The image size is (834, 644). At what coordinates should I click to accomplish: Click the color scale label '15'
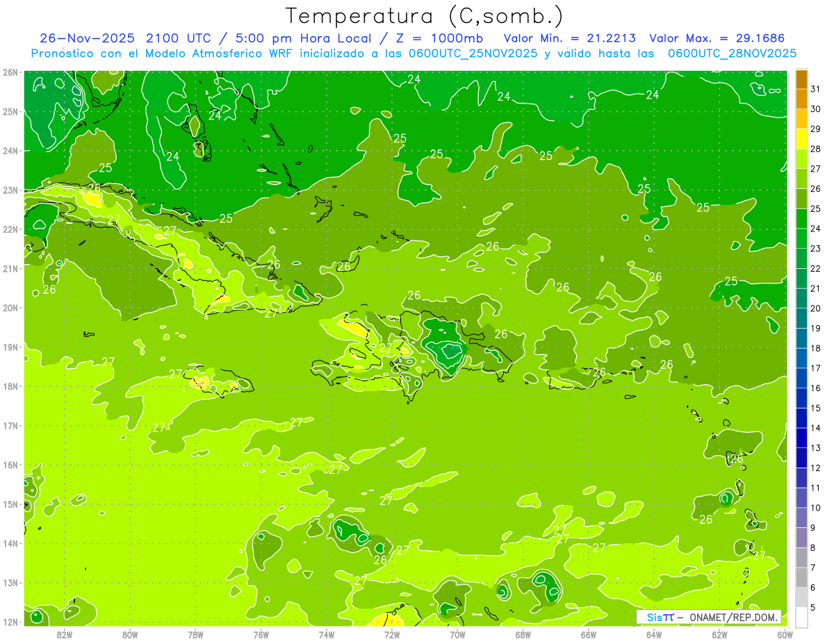pyautogui.click(x=816, y=408)
